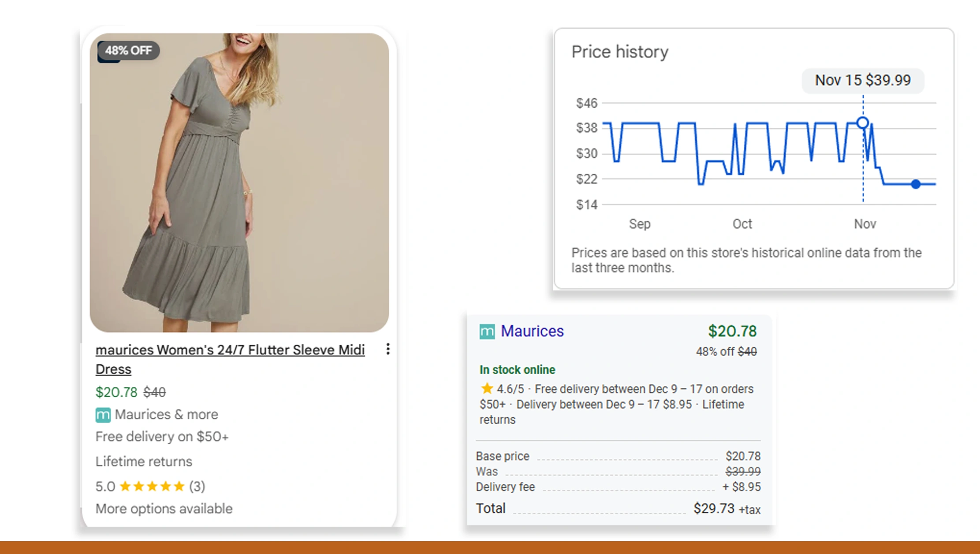This screenshot has height=554, width=980.
Task: Toggle display of the strikethrough $40 price
Action: [155, 392]
